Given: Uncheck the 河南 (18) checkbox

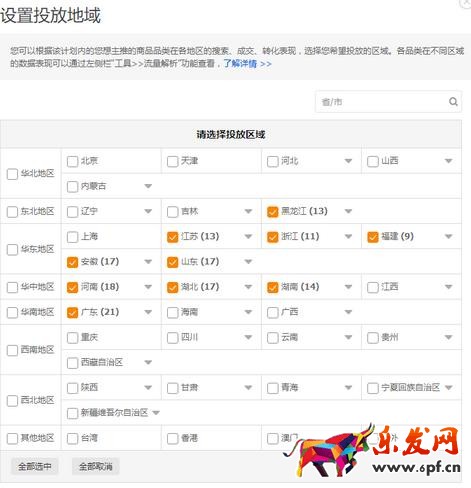Looking at the screenshot, I should 72,287.
